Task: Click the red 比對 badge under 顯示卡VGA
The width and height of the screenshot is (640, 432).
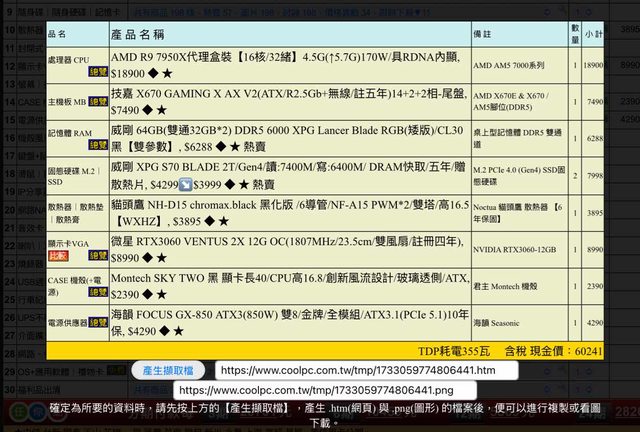Action: coord(59,254)
